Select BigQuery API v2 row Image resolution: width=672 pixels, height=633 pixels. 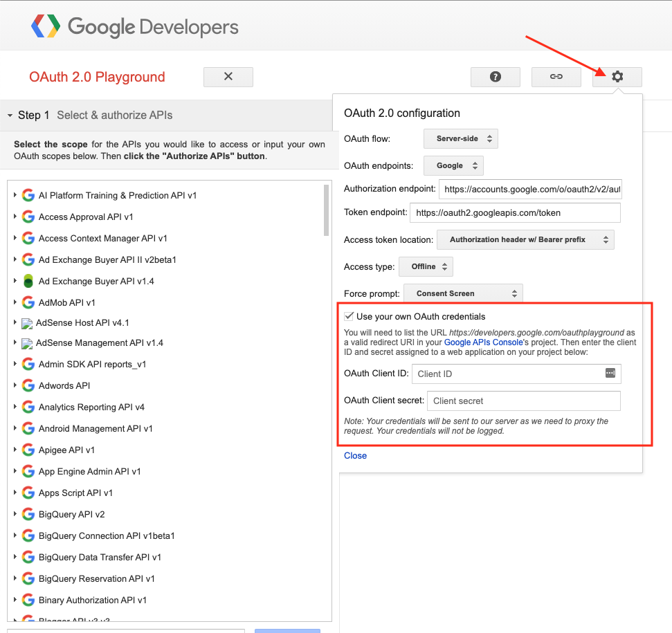point(71,514)
